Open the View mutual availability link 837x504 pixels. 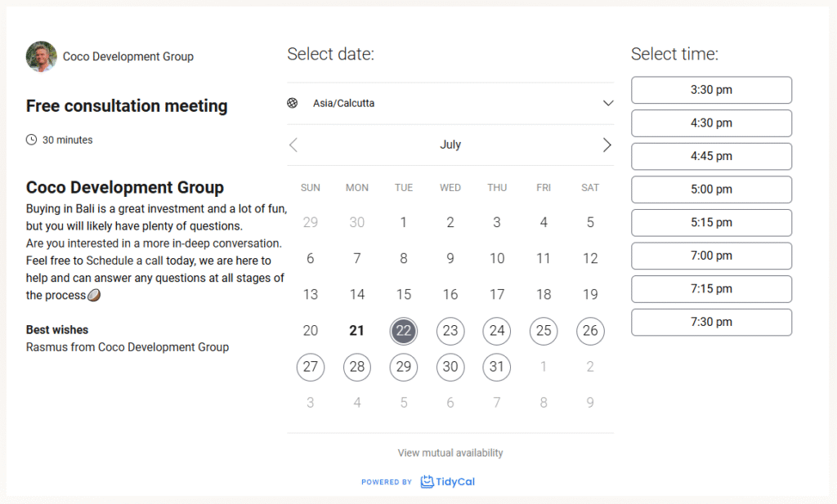450,453
